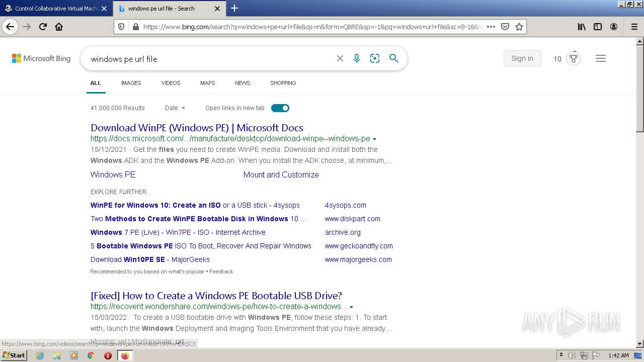Image resolution: width=644 pixels, height=362 pixels.
Task: Expand options arrow for recoverit.wondershare result
Action: pyautogui.click(x=351, y=307)
